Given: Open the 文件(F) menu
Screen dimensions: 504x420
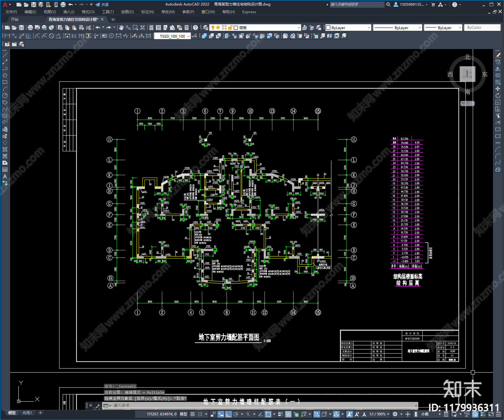Looking at the screenshot, I should (x=11, y=12).
